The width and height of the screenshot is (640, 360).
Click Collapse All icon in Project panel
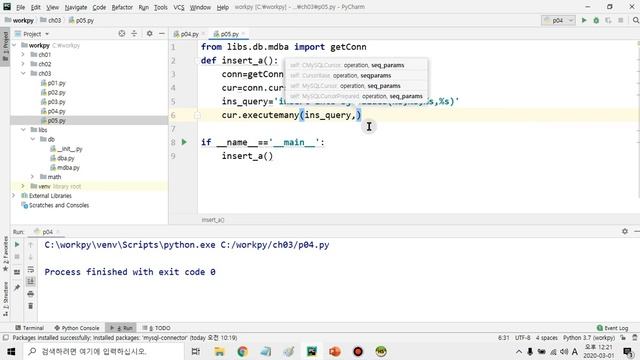click(x=134, y=33)
